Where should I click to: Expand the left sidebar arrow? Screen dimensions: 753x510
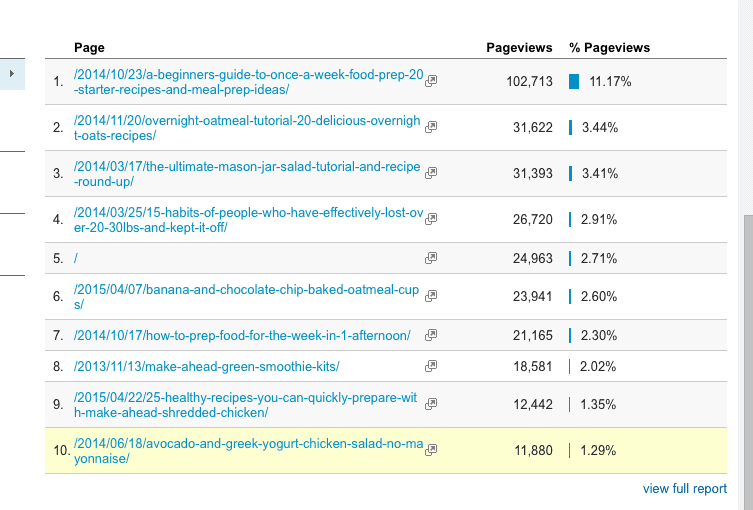(x=12, y=74)
